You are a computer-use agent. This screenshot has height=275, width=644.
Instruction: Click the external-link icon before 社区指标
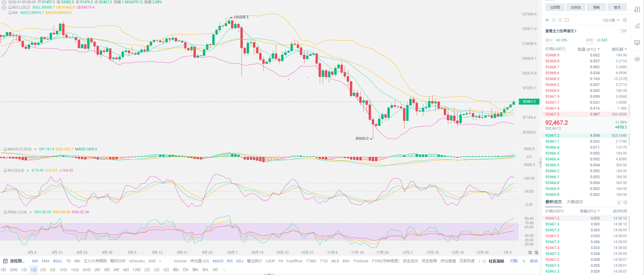click(x=484, y=261)
